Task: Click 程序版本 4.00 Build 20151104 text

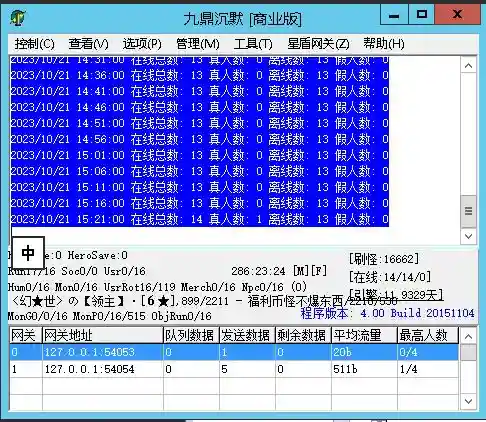Action: point(387,313)
